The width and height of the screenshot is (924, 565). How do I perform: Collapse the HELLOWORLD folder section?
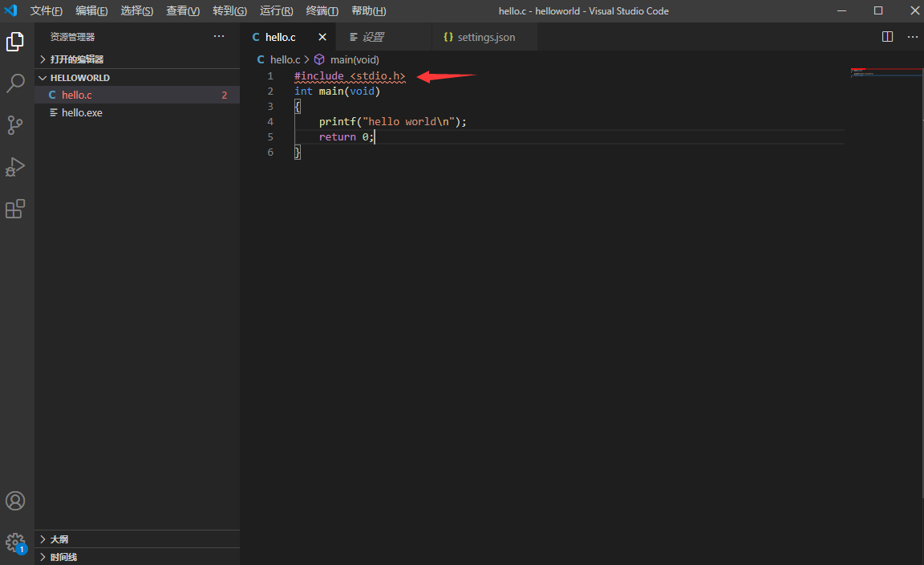[136, 78]
